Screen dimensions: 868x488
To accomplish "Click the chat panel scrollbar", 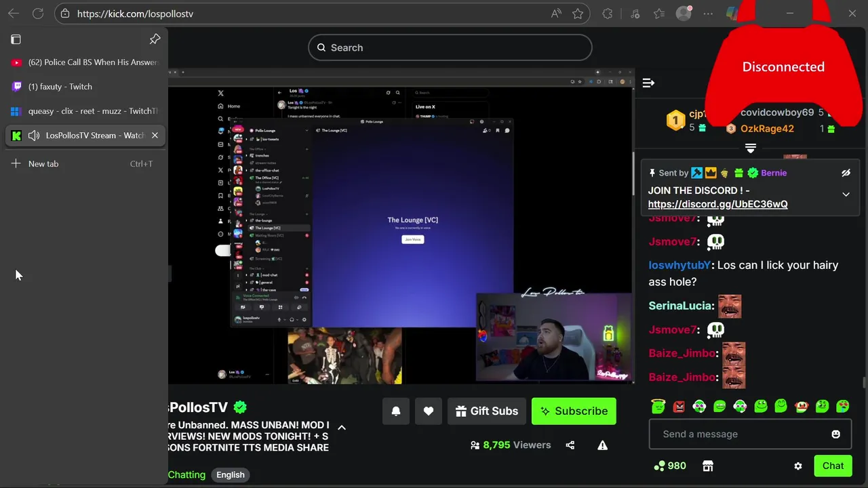I will point(863,383).
